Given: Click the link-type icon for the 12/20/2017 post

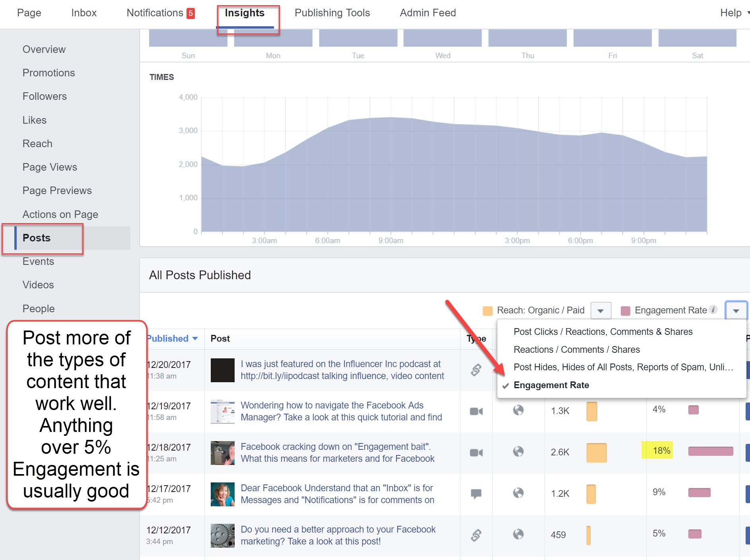Looking at the screenshot, I should tap(476, 370).
